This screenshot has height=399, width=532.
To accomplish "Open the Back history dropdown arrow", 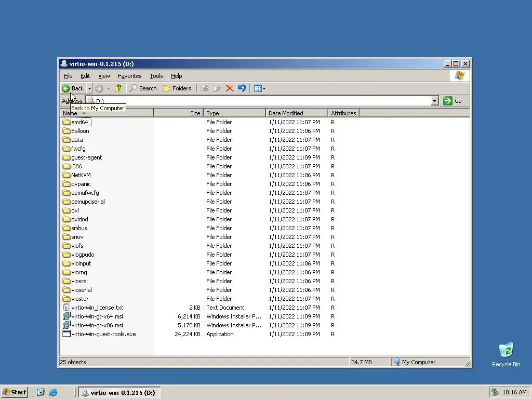I will coord(89,88).
